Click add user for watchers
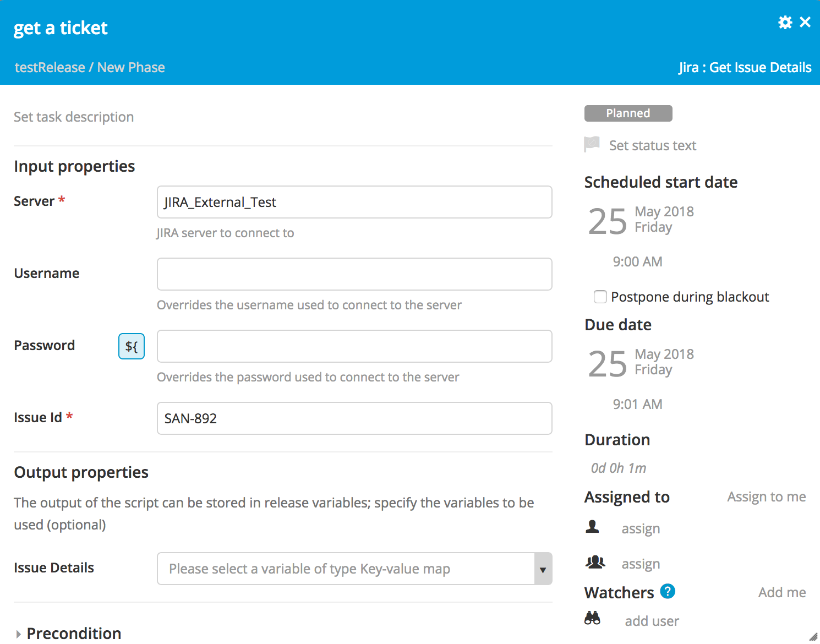The image size is (820, 644). [652, 621]
